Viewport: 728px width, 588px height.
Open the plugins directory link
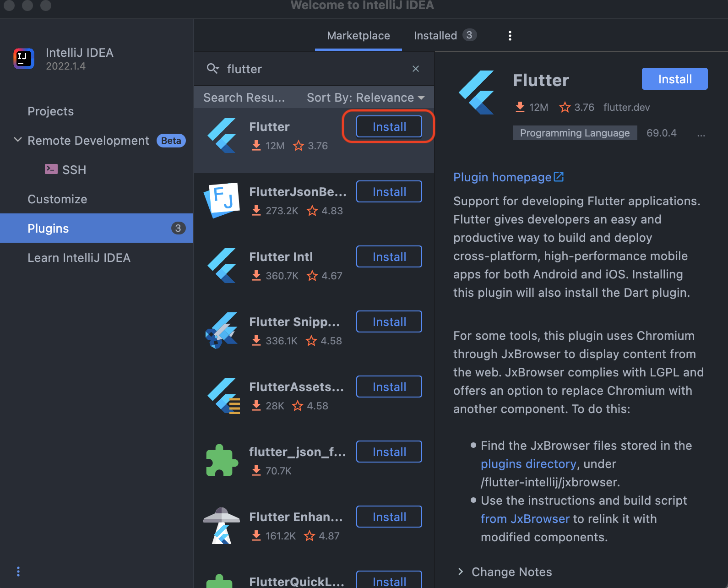tap(528, 464)
